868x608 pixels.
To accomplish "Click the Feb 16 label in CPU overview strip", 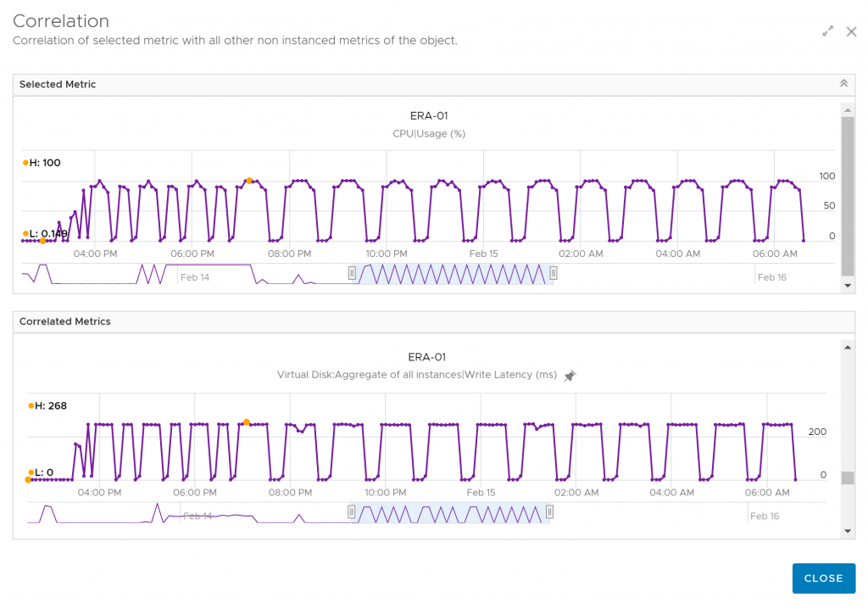I will [x=771, y=277].
